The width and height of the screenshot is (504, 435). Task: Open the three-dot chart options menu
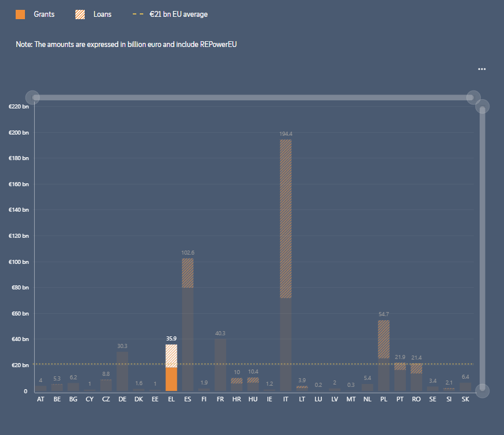[x=481, y=69]
